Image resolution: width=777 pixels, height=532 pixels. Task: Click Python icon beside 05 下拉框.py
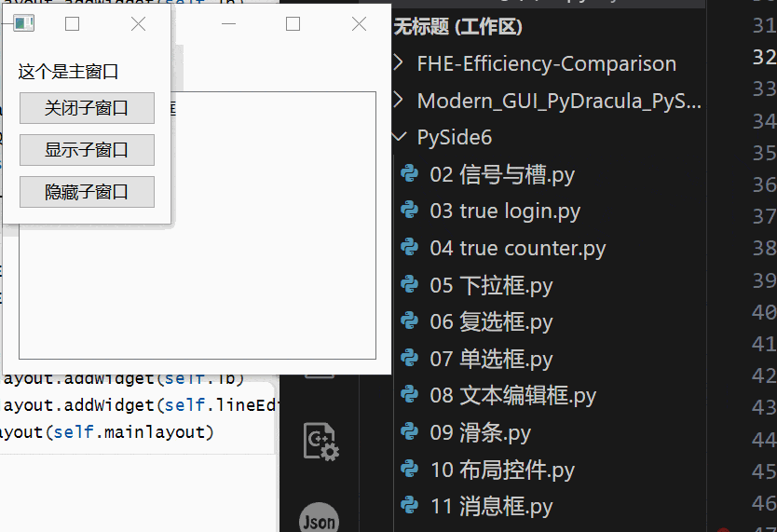click(409, 285)
